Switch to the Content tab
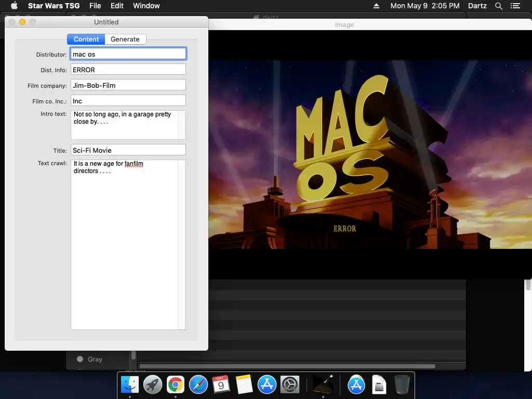Screen dimensions: 532x399 (86, 39)
